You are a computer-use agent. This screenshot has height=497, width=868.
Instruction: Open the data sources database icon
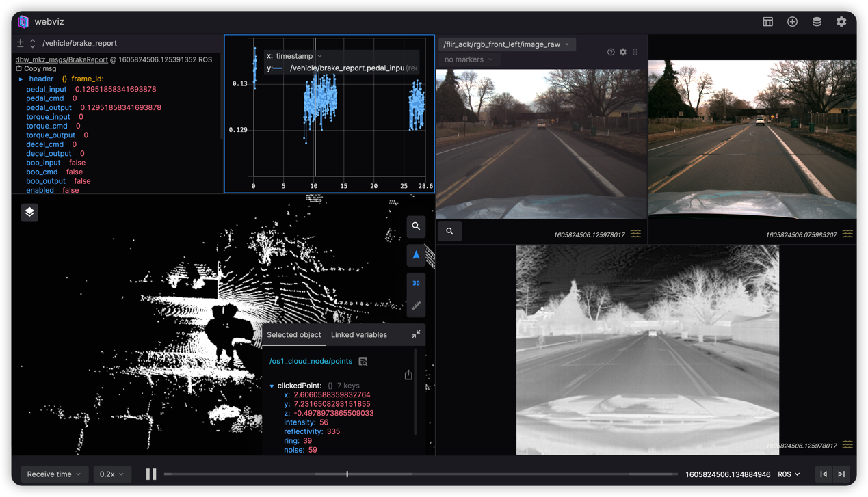tap(817, 22)
